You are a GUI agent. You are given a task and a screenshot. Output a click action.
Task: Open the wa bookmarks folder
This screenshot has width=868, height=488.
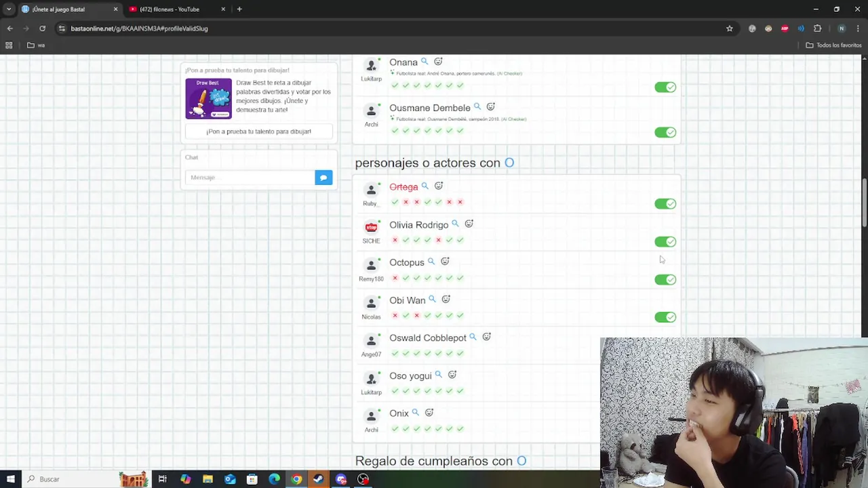[x=36, y=45]
